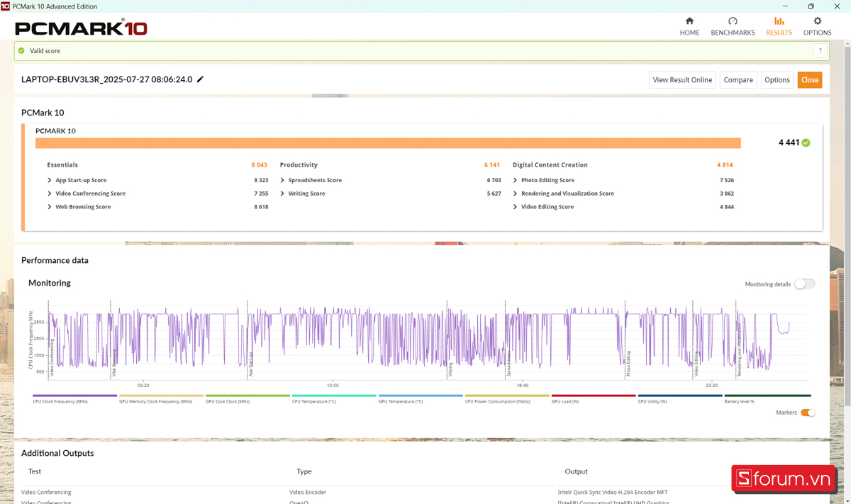Expand Spreadsheets Score

(282, 180)
